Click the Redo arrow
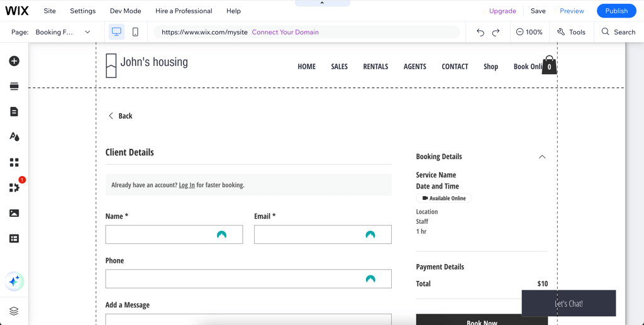The width and height of the screenshot is (644, 325). 496,32
